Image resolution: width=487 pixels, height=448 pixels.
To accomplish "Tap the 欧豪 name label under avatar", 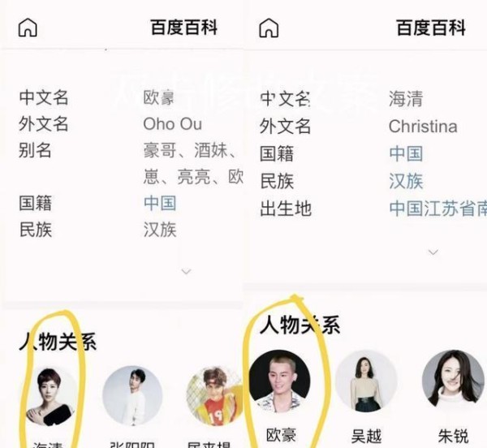I will click(x=281, y=435).
